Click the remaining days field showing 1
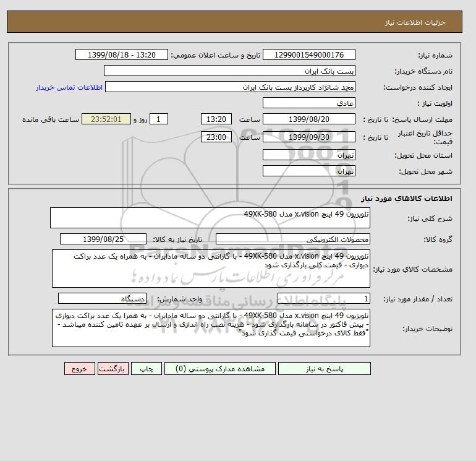 click(158, 119)
